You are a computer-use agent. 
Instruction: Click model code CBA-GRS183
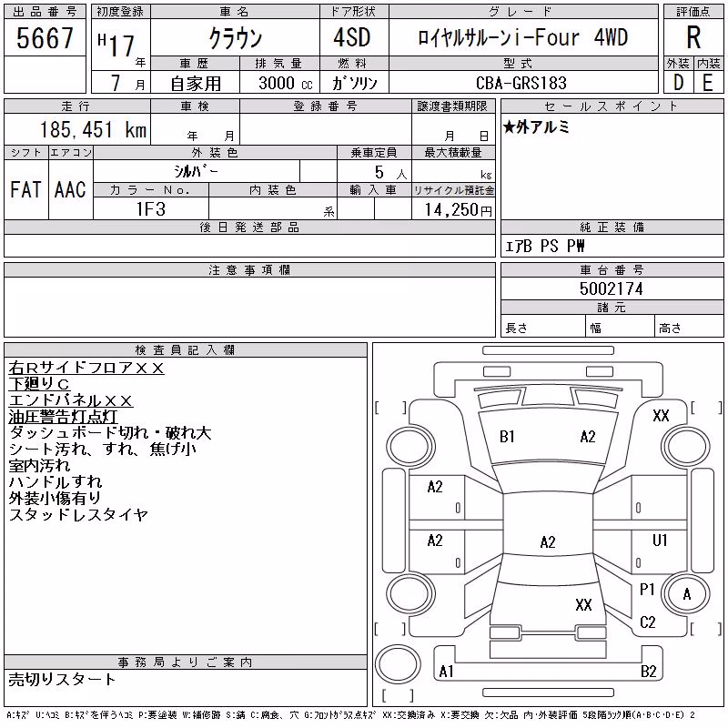coord(521,83)
